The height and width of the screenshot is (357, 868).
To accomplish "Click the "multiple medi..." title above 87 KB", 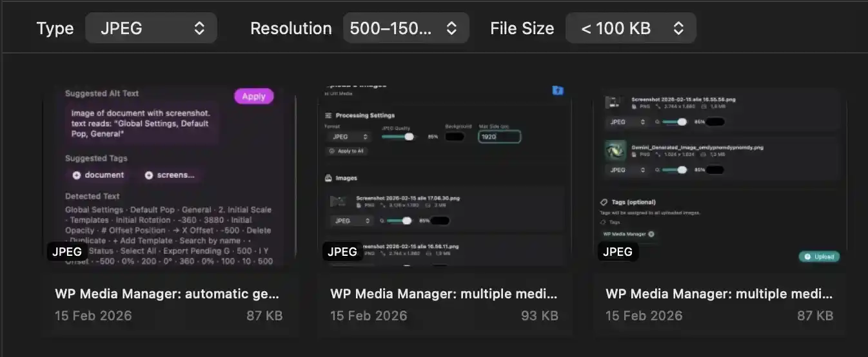I will (720, 294).
